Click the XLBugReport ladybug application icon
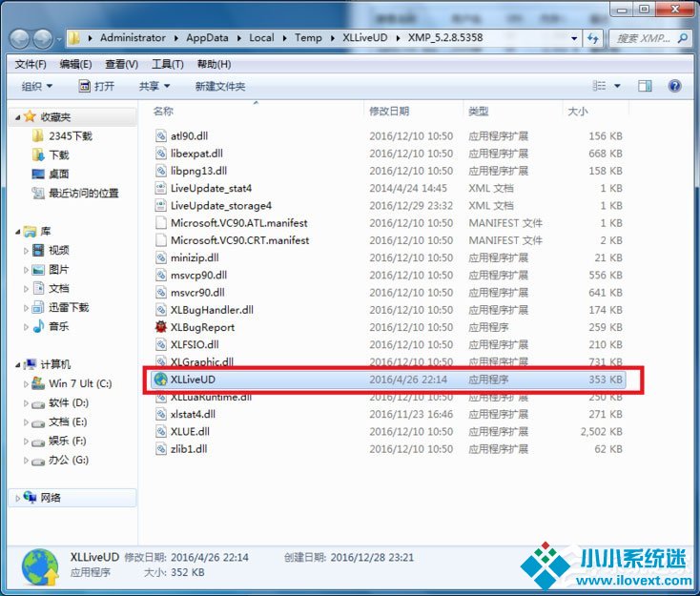This screenshot has height=596, width=700. (161, 327)
